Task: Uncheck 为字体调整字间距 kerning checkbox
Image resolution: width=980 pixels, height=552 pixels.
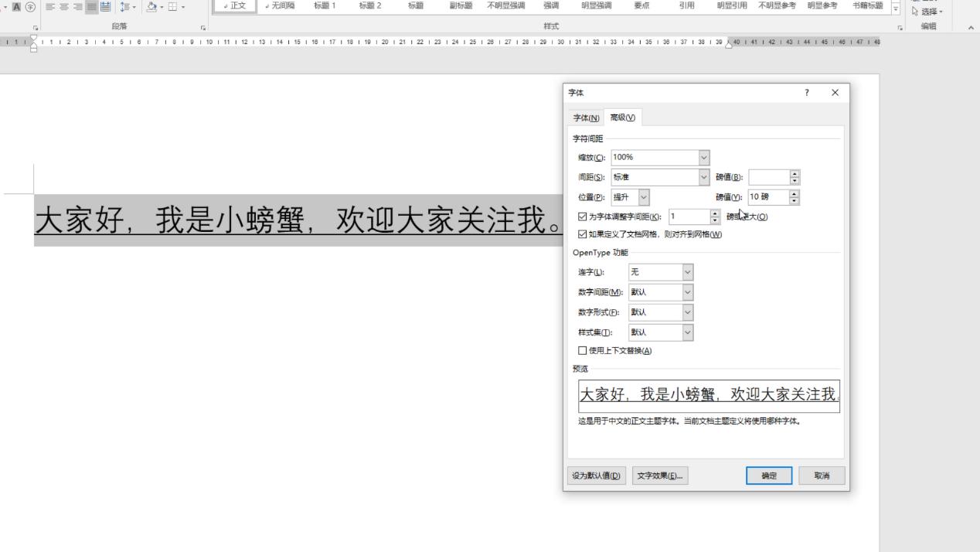Action: click(582, 216)
